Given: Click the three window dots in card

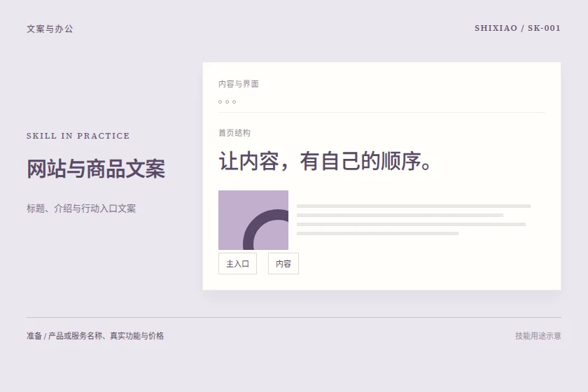Looking at the screenshot, I should click(x=227, y=101).
